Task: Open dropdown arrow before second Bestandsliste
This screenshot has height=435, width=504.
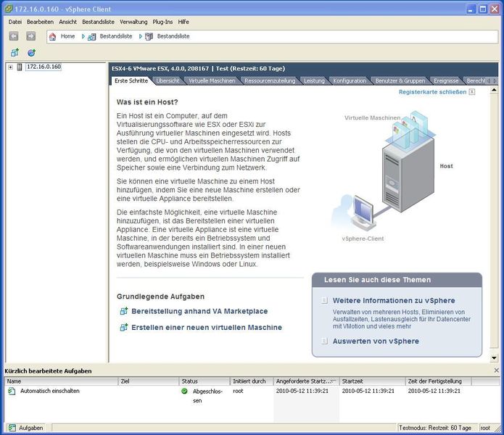Action: tap(141, 37)
